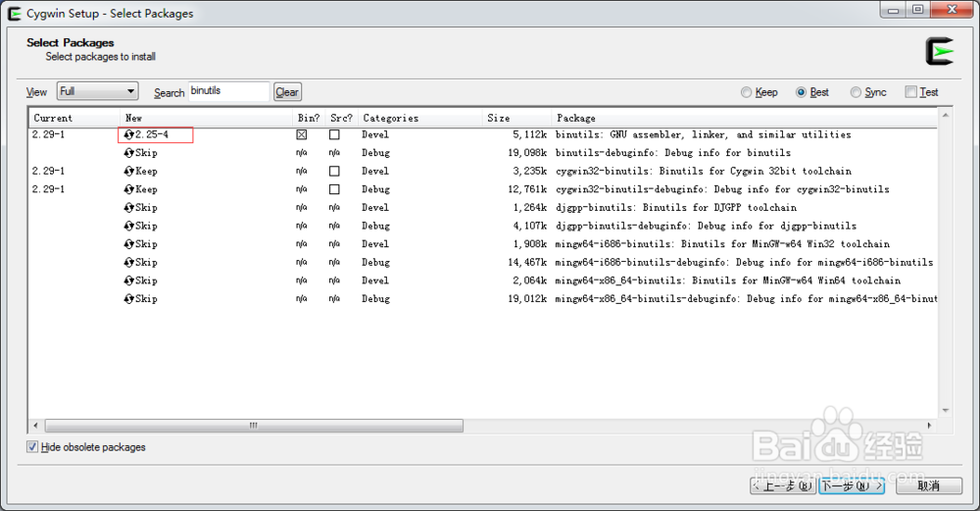
Task: Click the Search label
Action: pyautogui.click(x=169, y=92)
